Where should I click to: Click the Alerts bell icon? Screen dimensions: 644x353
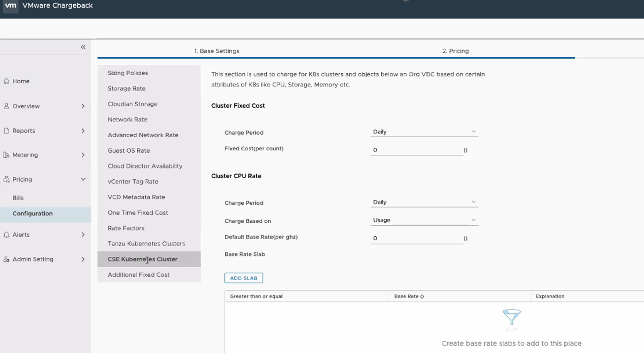(x=7, y=235)
